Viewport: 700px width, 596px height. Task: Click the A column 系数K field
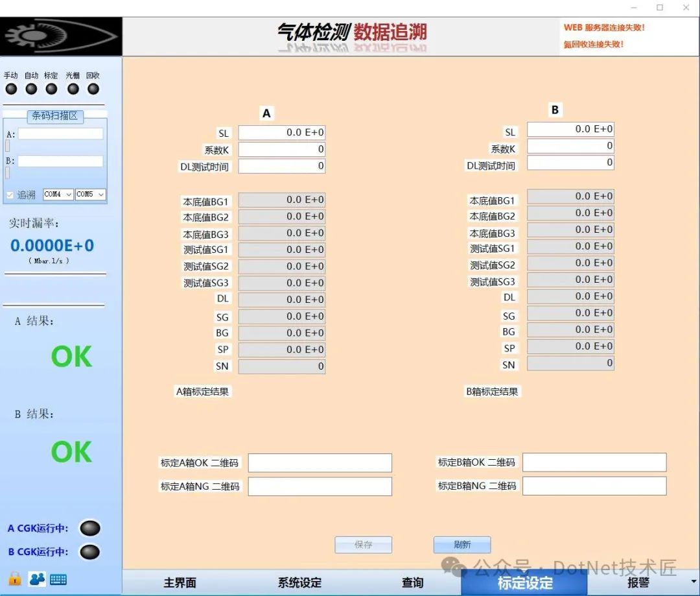tap(282, 149)
